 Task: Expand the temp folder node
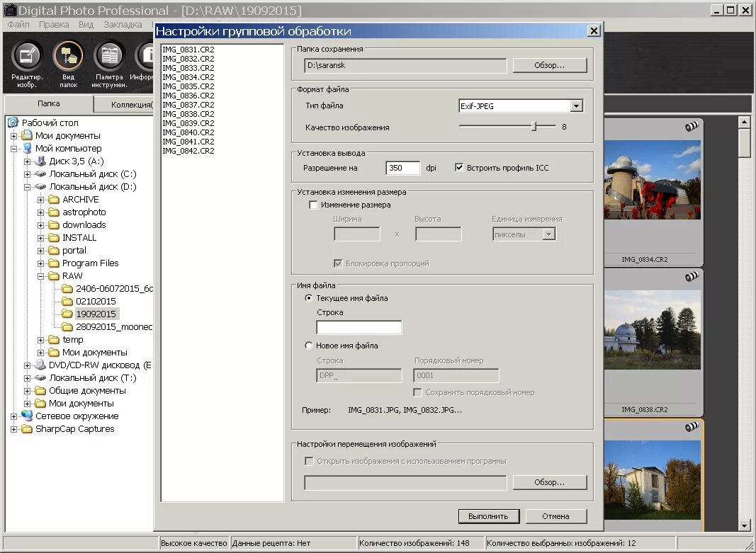click(x=41, y=340)
